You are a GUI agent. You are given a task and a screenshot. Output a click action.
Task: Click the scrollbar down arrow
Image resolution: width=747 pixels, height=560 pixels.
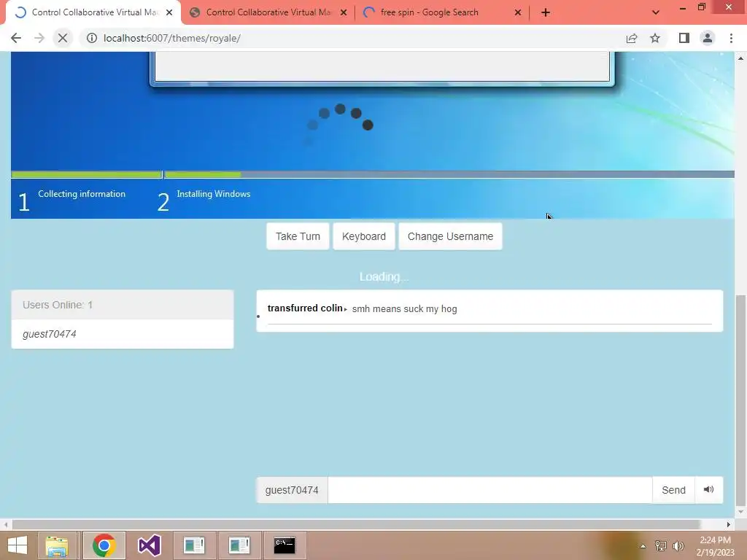click(741, 512)
